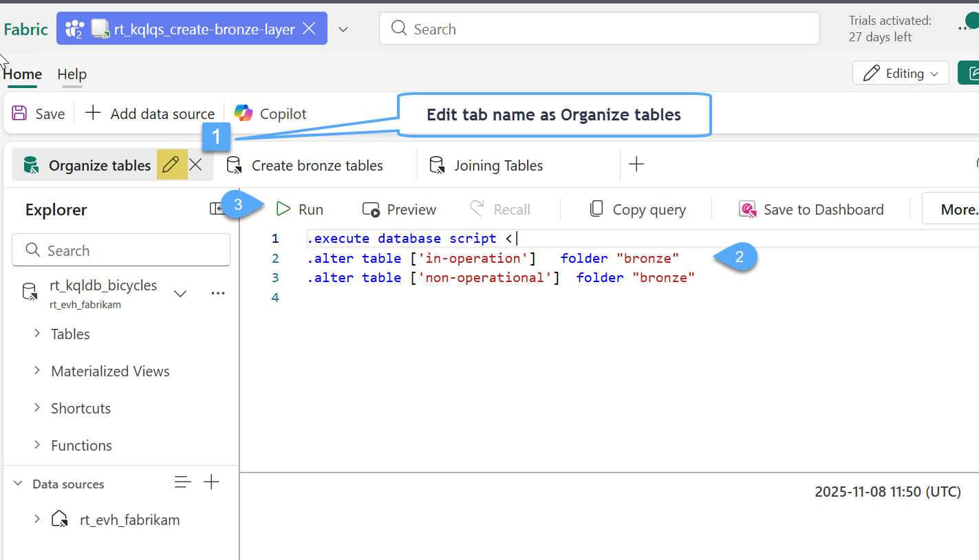Expand the Materialized Views node

click(x=37, y=371)
